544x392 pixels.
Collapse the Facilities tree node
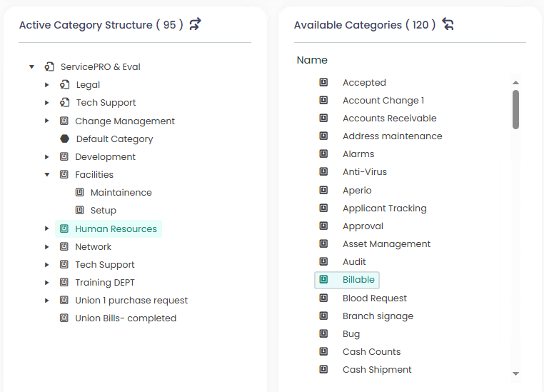click(47, 175)
